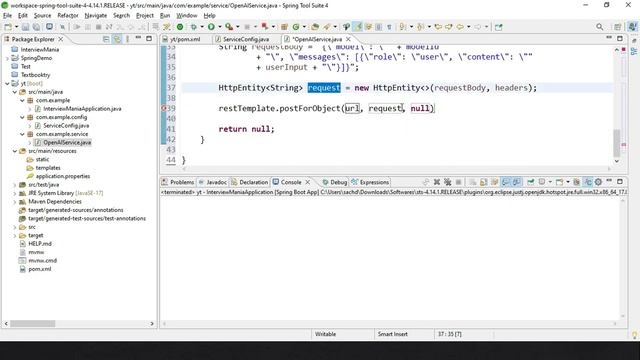Click Remove Launch icon in Console toolbar
This screenshot has width=640, height=360.
click(x=437, y=182)
